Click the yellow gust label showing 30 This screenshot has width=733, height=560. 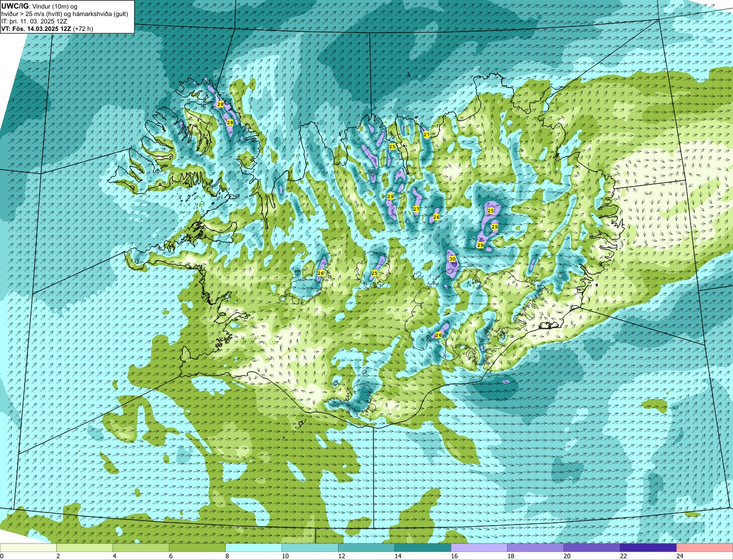click(x=452, y=259)
